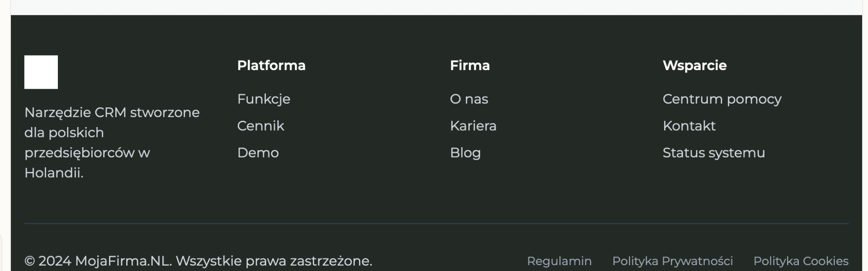Go to the Cennik page

260,126
